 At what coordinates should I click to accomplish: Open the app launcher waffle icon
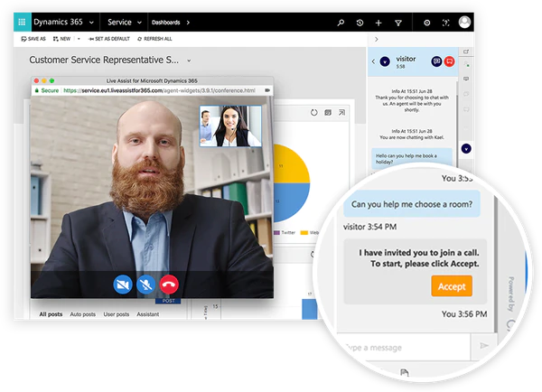pyautogui.click(x=22, y=22)
